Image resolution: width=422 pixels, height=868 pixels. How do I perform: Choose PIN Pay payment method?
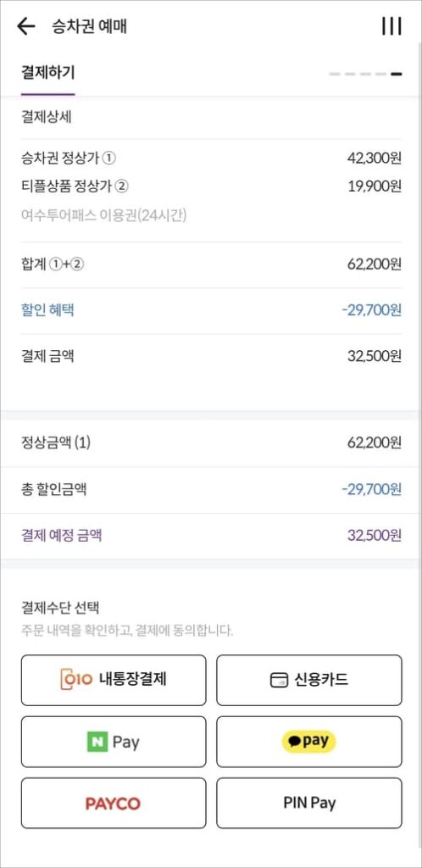[309, 803]
